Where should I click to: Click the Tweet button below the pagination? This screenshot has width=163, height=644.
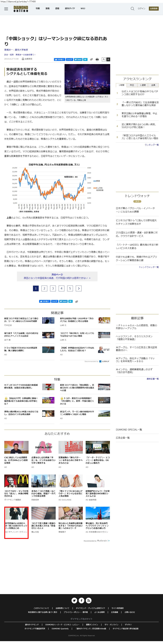click(63, 301)
